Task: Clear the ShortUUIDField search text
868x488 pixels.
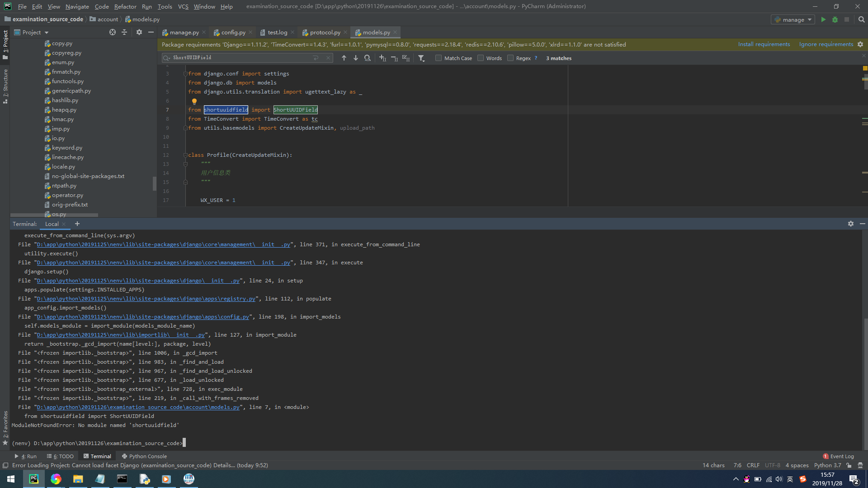Action: [x=328, y=58]
